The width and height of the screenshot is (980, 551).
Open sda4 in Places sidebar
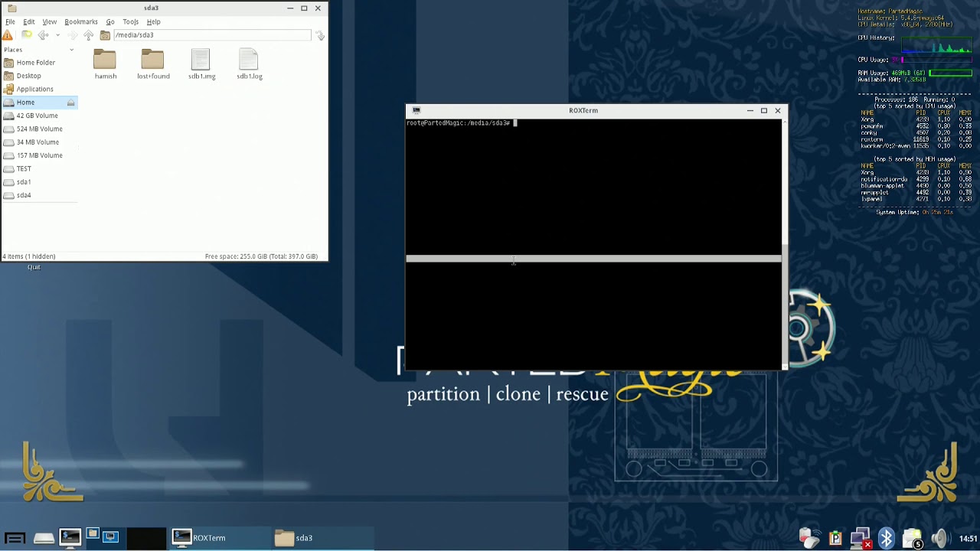[x=39, y=195]
